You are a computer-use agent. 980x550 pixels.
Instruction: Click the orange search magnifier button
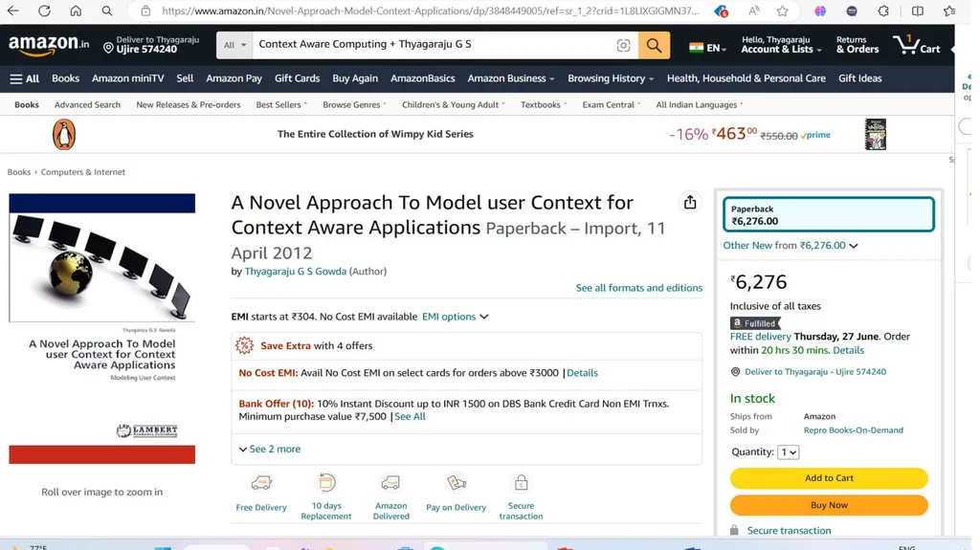[x=654, y=45]
